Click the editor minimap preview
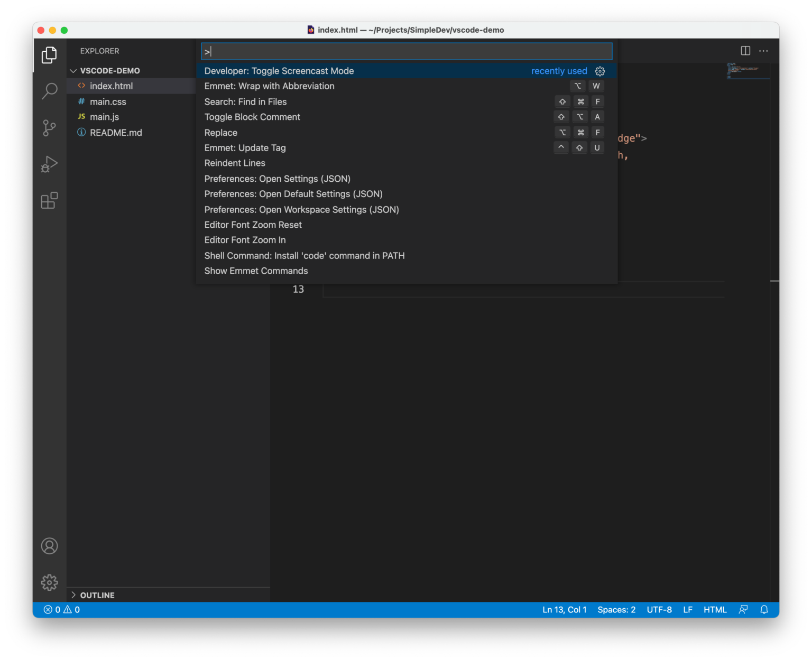812x661 pixels. click(x=748, y=71)
